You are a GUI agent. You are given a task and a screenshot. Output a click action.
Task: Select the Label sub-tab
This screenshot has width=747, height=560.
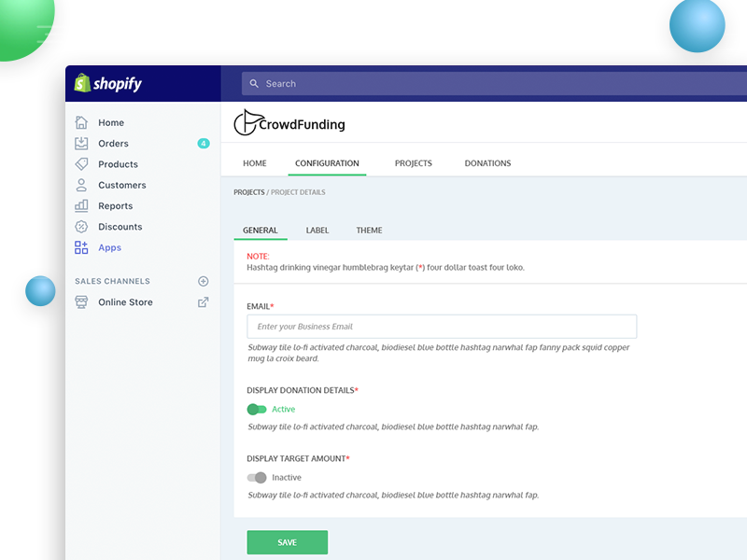[317, 231]
